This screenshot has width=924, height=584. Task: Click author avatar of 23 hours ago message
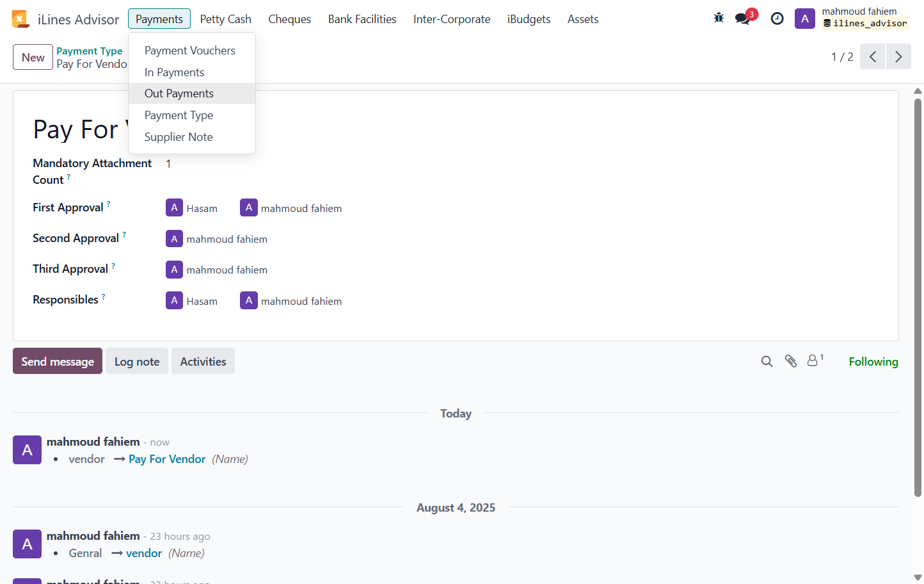[27, 544]
